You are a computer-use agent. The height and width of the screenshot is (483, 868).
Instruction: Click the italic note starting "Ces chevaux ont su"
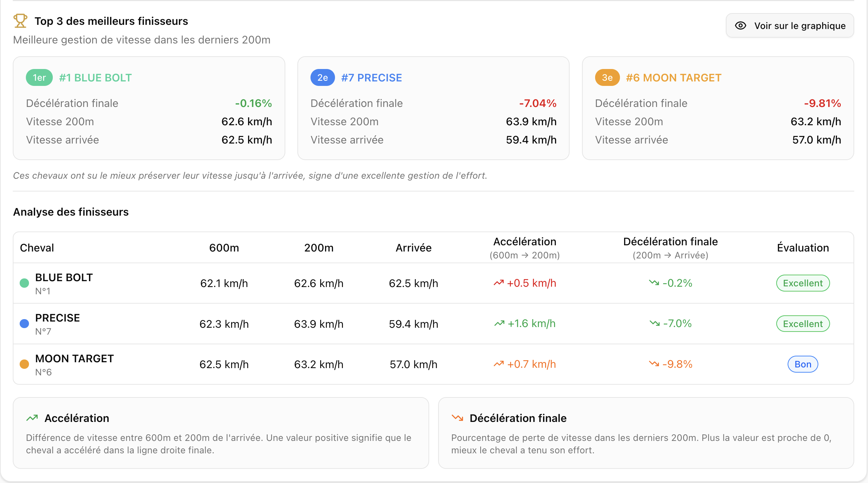250,176
